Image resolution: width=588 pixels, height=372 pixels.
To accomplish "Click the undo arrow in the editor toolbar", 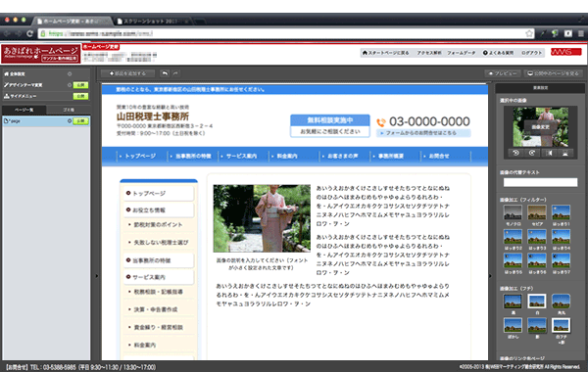I will click(165, 73).
